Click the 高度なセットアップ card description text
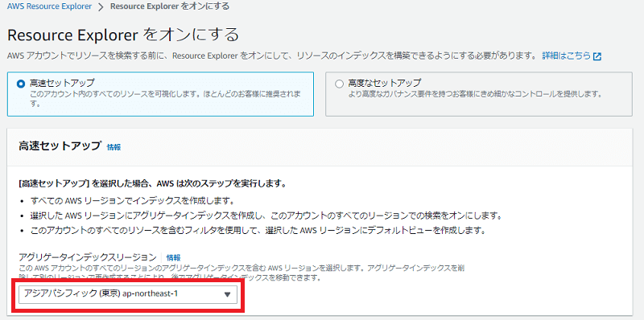The width and height of the screenshot is (644, 320). [475, 94]
